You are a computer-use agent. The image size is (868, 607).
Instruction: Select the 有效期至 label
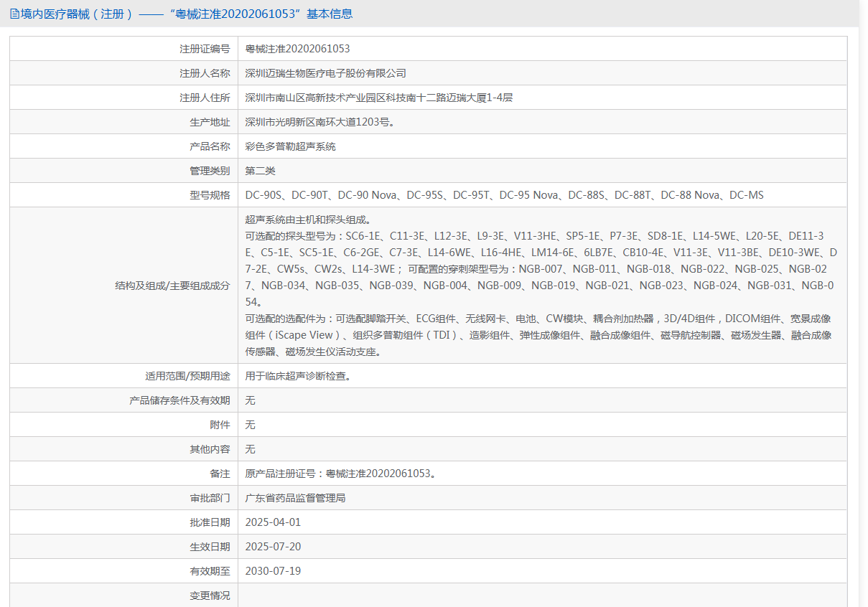pos(210,571)
